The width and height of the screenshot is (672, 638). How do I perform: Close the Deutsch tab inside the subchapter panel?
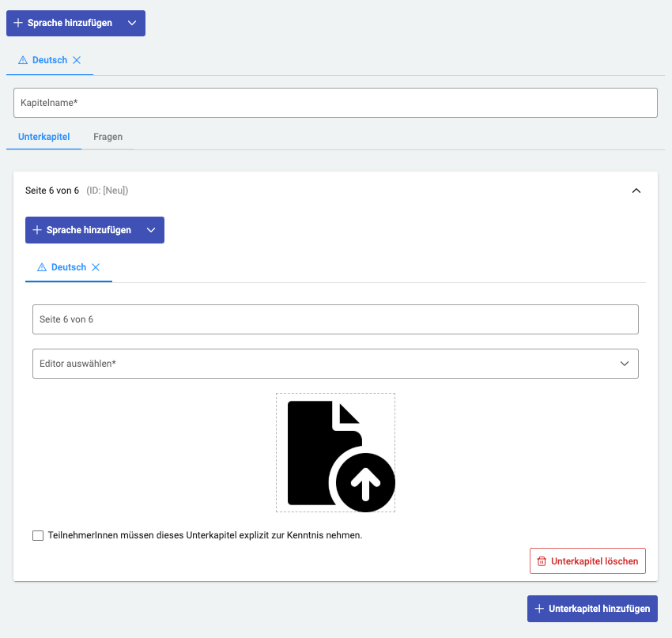coord(96,267)
